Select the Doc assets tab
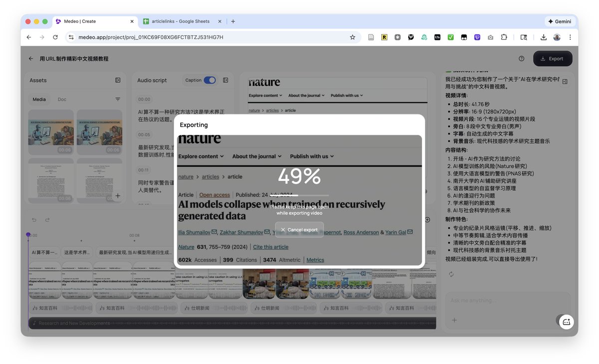 62,99
